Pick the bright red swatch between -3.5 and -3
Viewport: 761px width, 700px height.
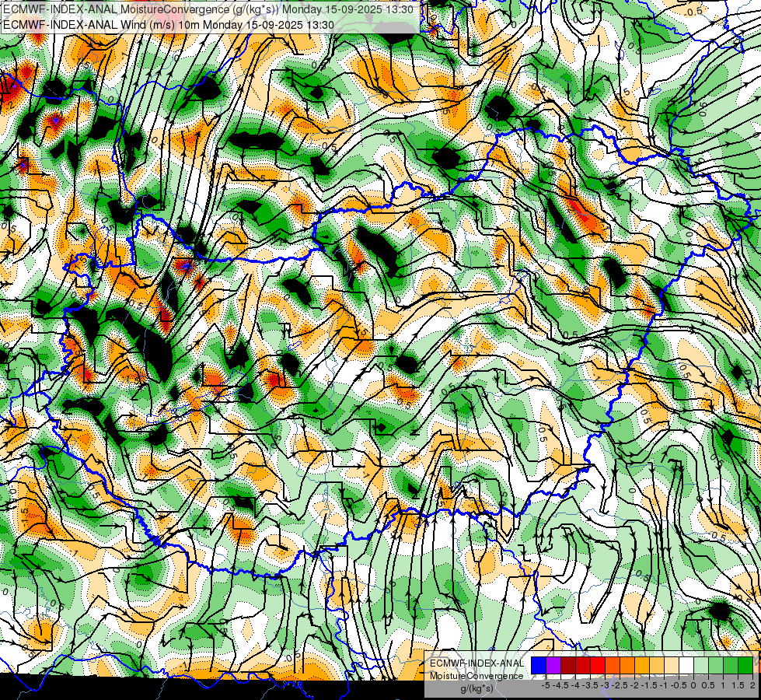(x=598, y=666)
